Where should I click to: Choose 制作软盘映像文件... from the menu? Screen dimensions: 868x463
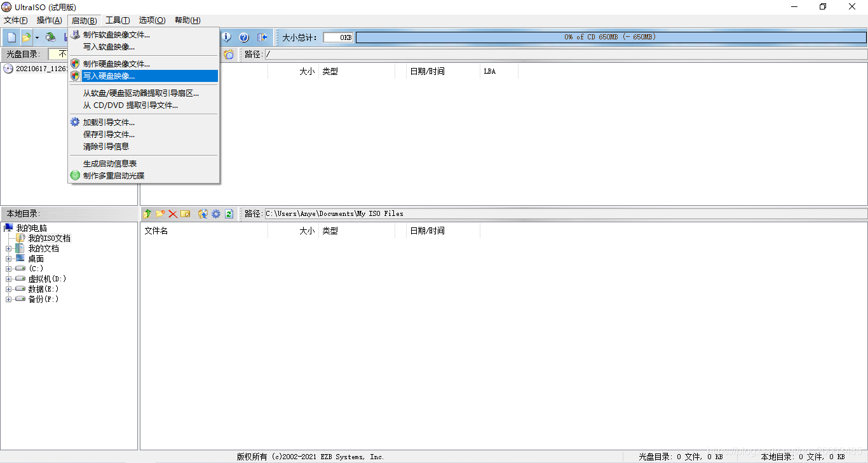click(x=144, y=34)
